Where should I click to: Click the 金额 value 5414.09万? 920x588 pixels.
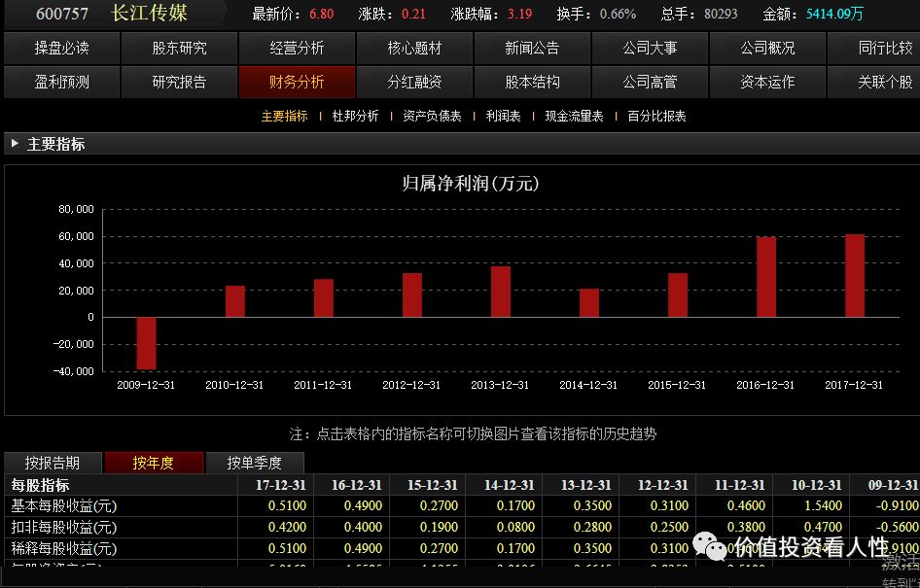pos(834,14)
